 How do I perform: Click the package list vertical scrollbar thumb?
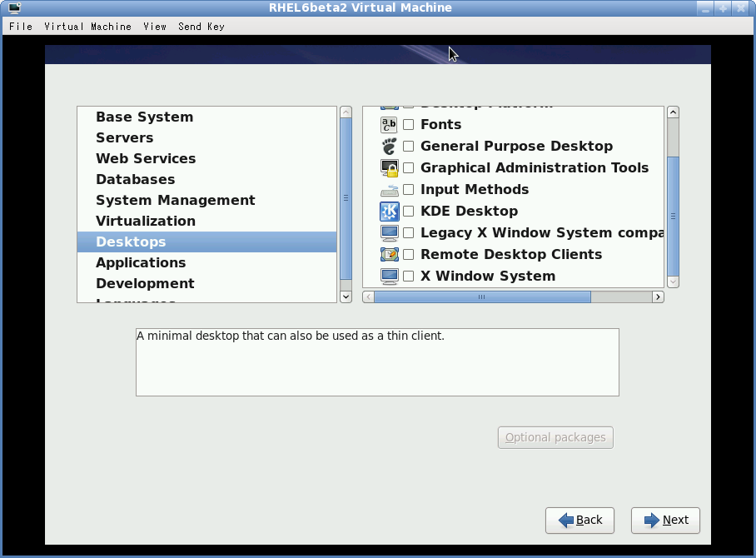[x=673, y=216]
